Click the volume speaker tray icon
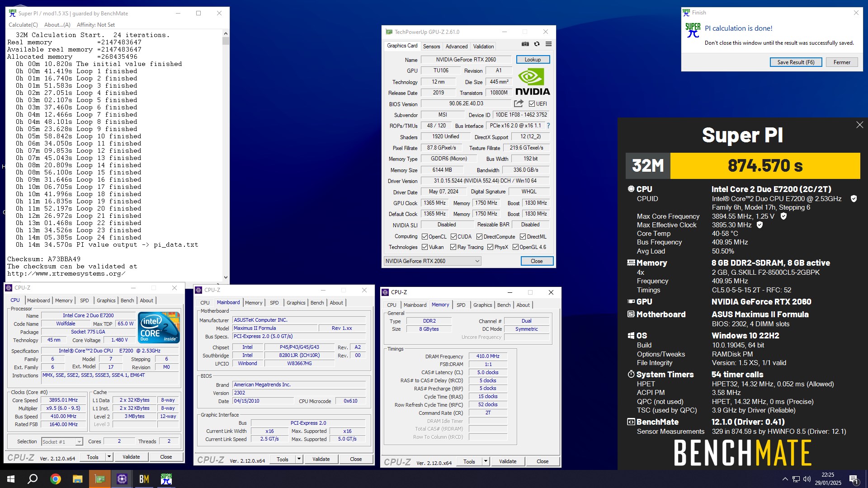Screen dimensions: 868x488 pos(807,479)
